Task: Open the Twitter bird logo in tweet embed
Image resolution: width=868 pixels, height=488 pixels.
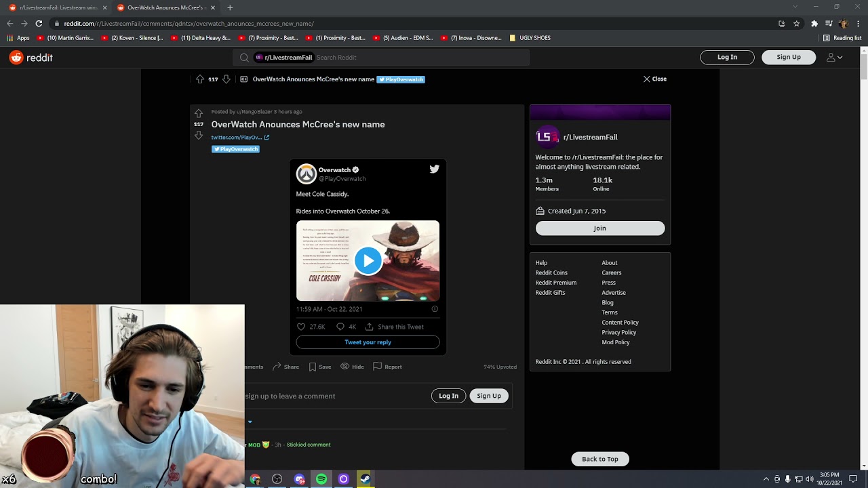Action: click(434, 169)
